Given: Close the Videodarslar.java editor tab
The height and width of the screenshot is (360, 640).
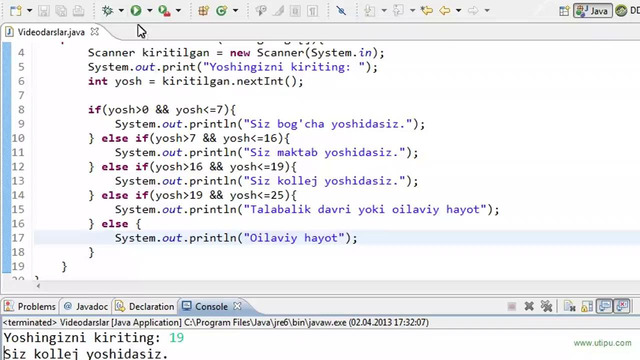Looking at the screenshot, I should tap(95, 31).
